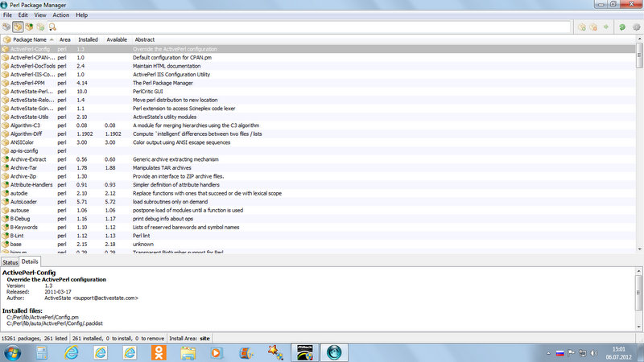Open the File menu
This screenshot has width=644, height=362.
pyautogui.click(x=7, y=15)
